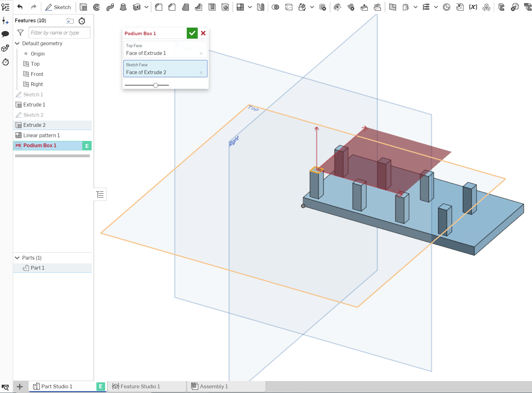Screen dimensions: 532x393
Task: Select the Plane tool
Action: coord(393,7)
